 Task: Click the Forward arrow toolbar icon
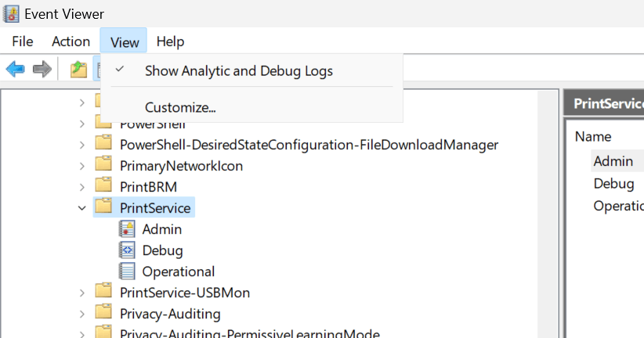click(x=42, y=69)
